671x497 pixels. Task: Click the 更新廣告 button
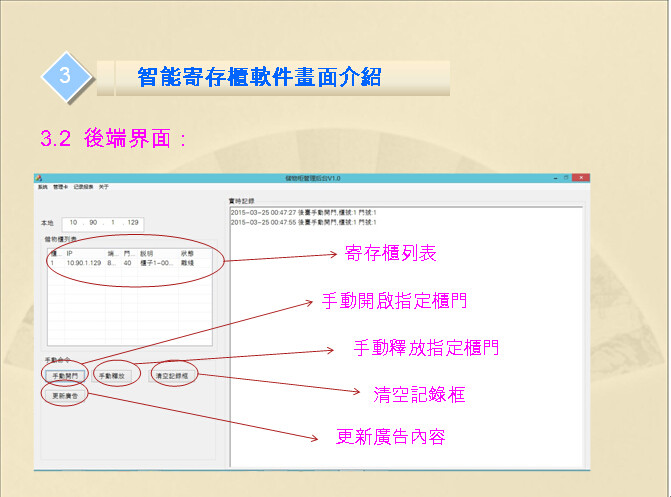65,395
